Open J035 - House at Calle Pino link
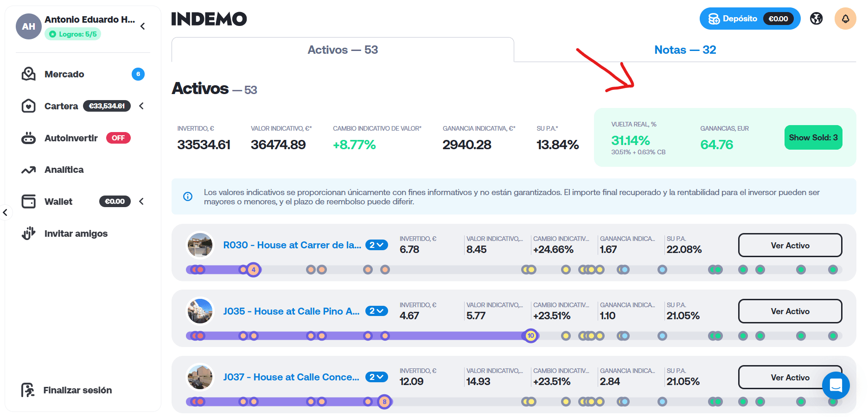868x417 pixels. [291, 311]
